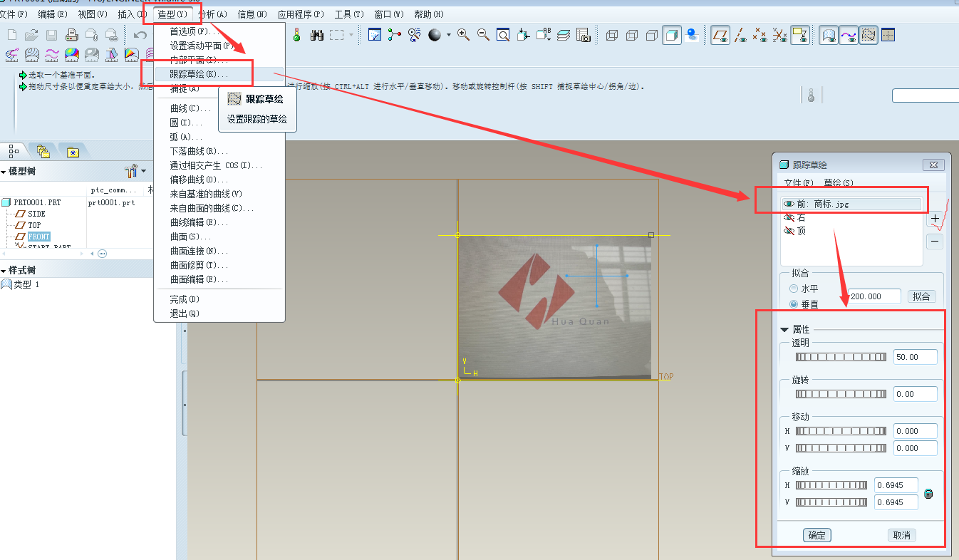Click the 取消 button
The image size is (959, 560).
click(x=902, y=535)
